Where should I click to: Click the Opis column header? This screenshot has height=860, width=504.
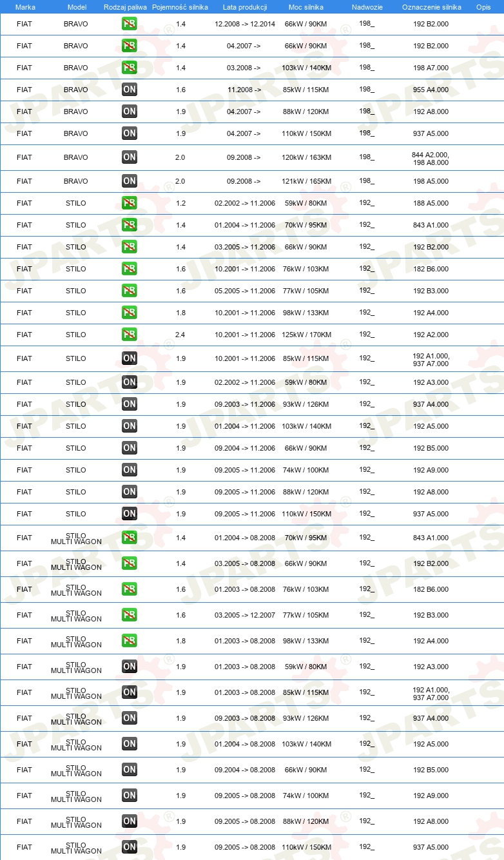[483, 6]
